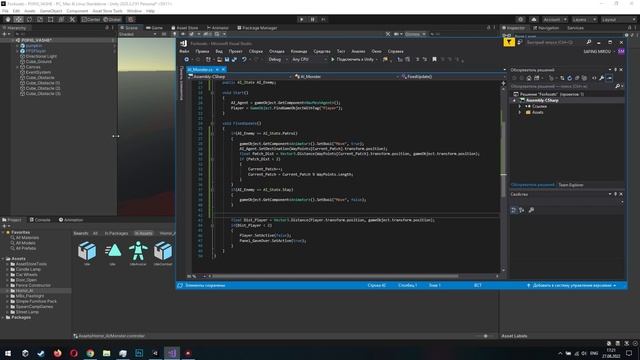The height and width of the screenshot is (360, 640).
Task: Open the Visual Studio Отладка menu
Action: pos(276,51)
